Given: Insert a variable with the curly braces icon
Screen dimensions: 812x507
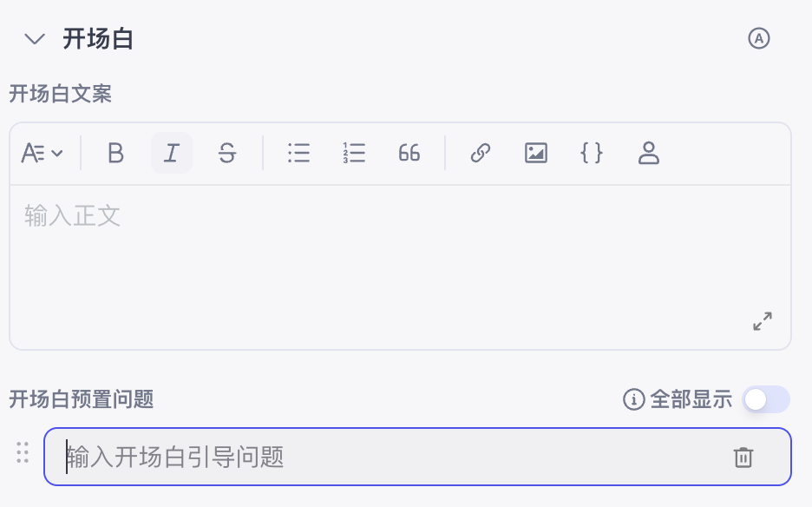Looking at the screenshot, I should 592,153.
